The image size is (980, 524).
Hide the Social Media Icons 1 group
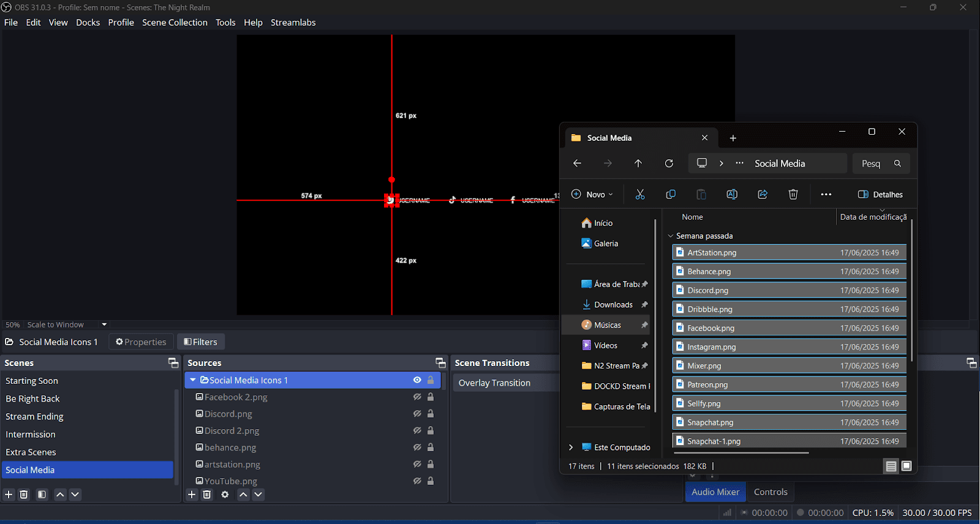click(x=417, y=380)
